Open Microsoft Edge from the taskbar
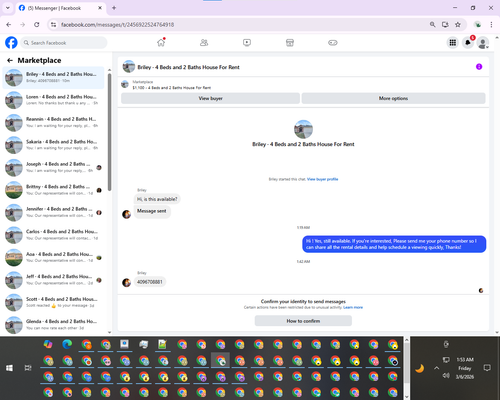Viewport: 500px width, 400px height. coord(67,344)
